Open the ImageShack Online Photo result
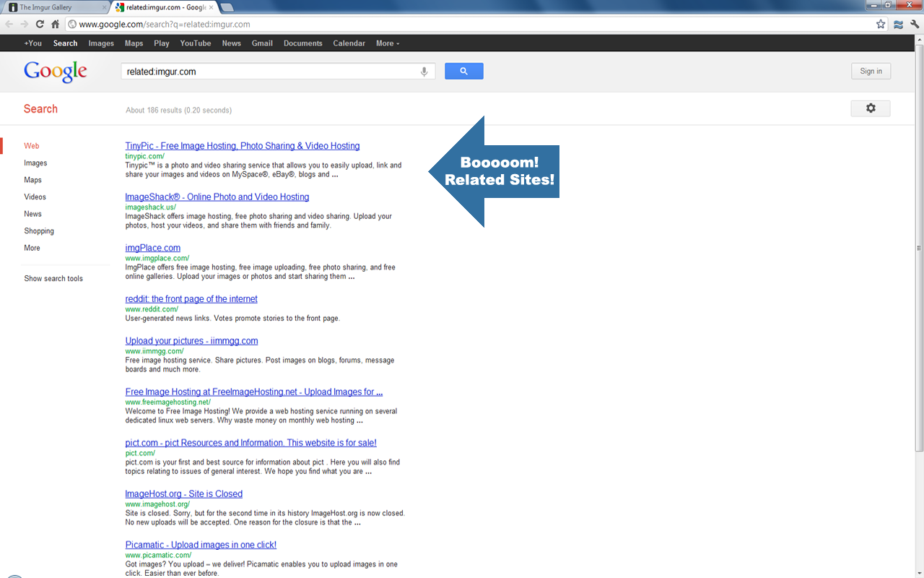The height and width of the screenshot is (578, 924). (217, 197)
